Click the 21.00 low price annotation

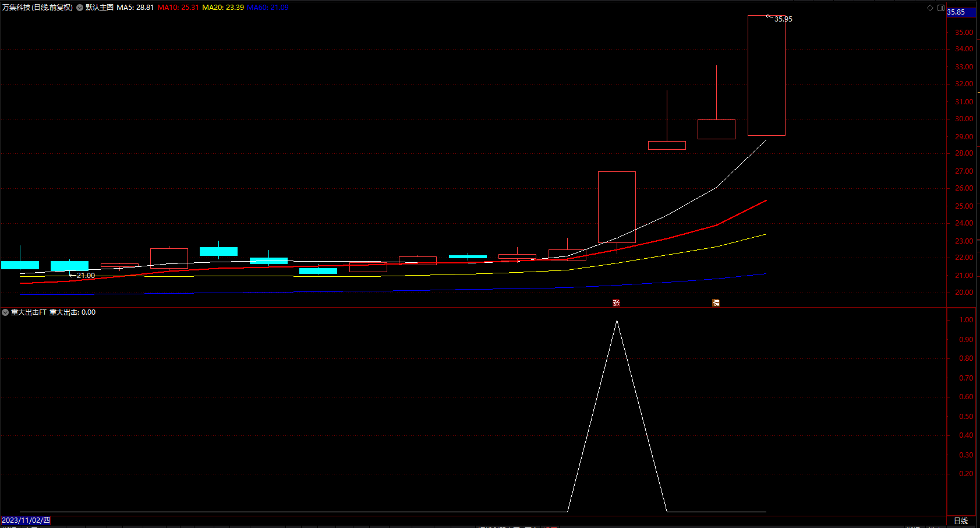[x=86, y=276]
